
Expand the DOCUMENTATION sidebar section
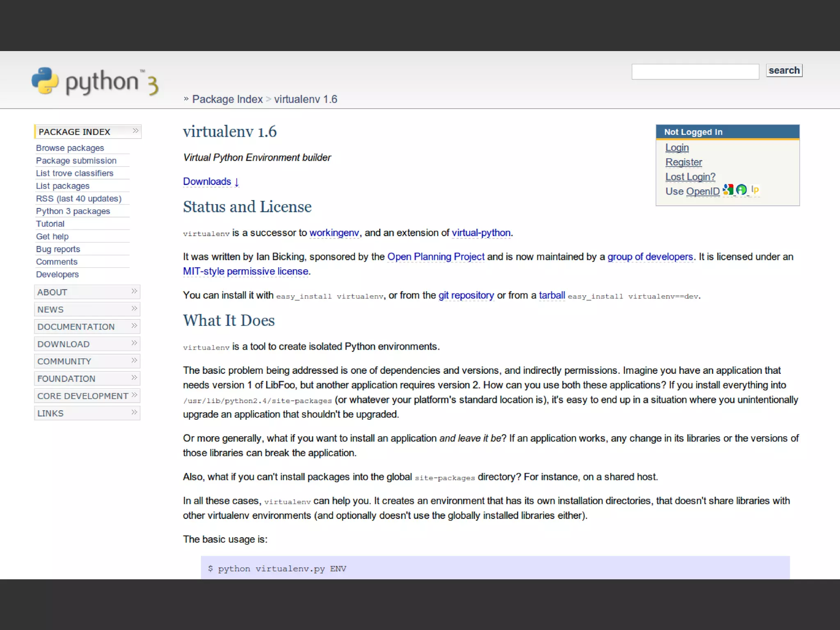[x=76, y=327]
